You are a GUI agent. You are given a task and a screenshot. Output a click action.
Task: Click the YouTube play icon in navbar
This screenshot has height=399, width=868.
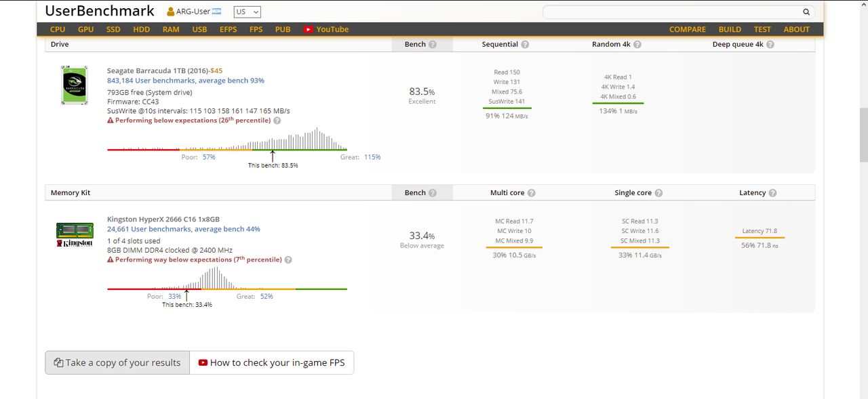click(x=309, y=29)
